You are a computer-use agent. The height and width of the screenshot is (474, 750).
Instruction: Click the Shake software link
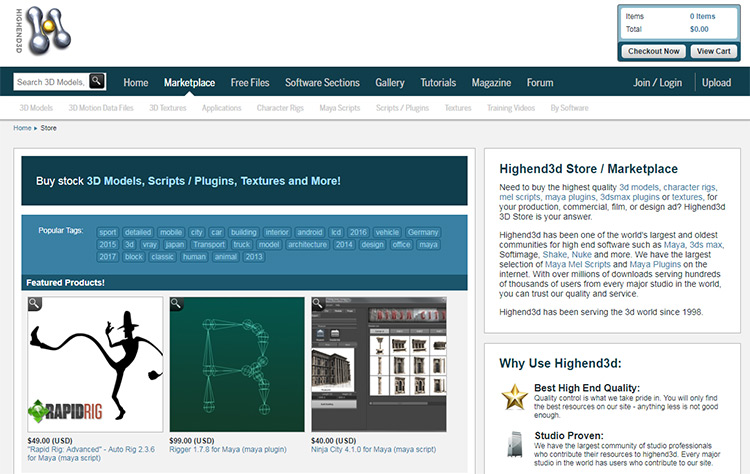(555, 254)
